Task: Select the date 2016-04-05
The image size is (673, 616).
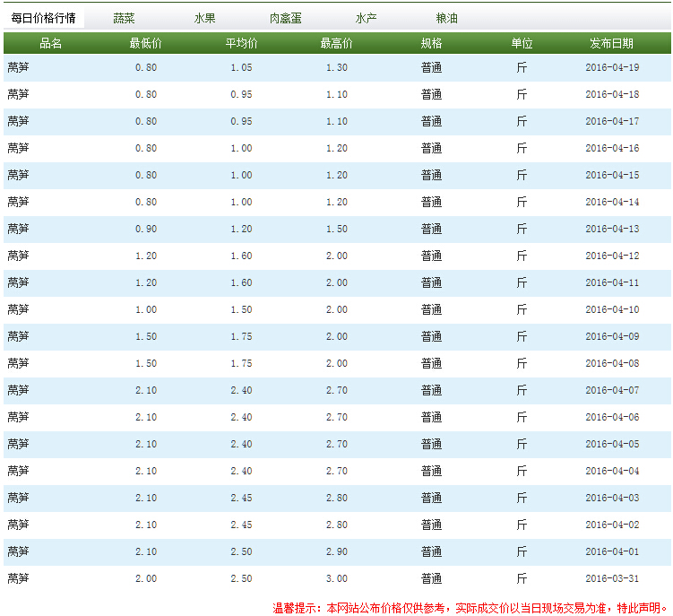Action: point(612,444)
